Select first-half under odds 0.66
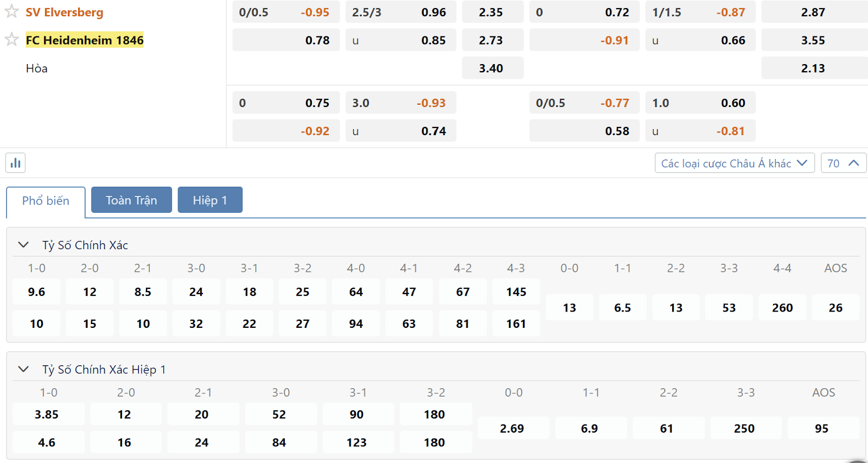The image size is (868, 463). tap(700, 40)
